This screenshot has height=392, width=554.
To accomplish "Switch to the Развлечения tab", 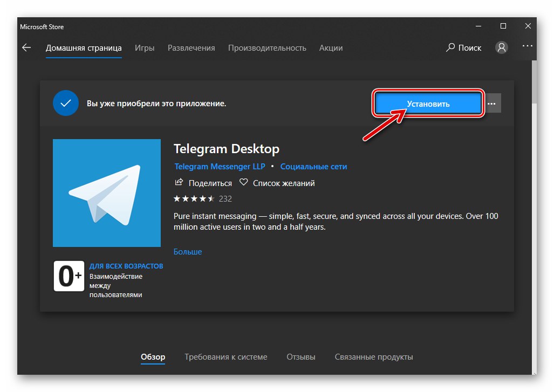I will click(x=191, y=48).
